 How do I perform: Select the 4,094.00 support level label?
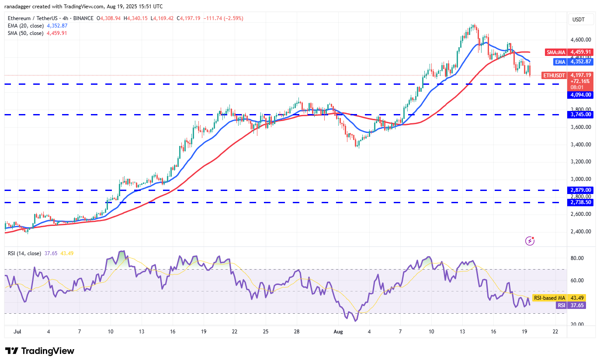click(580, 94)
